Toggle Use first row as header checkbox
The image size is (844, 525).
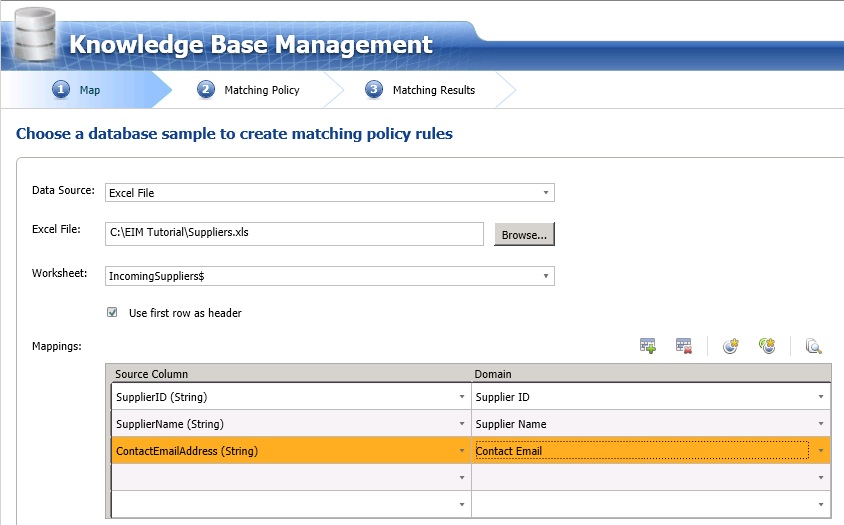coord(113,313)
